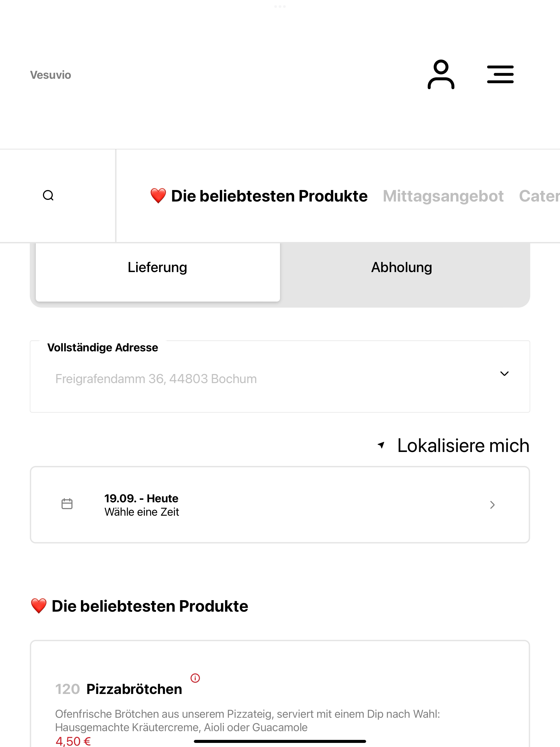Expand the address dropdown chevron
Screen dimensions: 560x747
click(504, 373)
